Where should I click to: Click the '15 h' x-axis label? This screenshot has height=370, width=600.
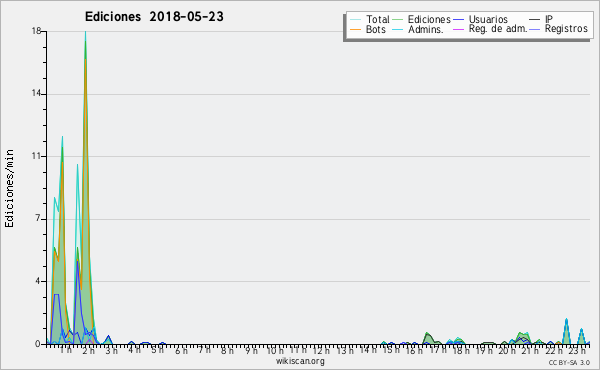coord(390,350)
